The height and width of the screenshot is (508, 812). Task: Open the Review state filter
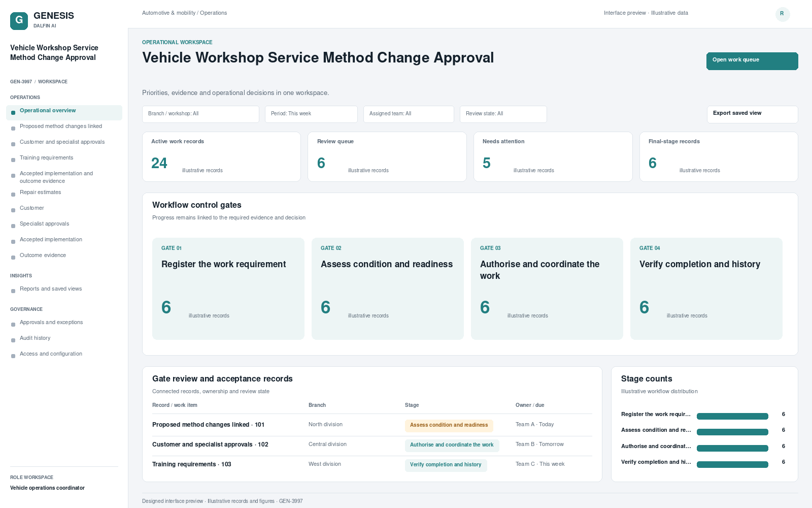coord(503,114)
